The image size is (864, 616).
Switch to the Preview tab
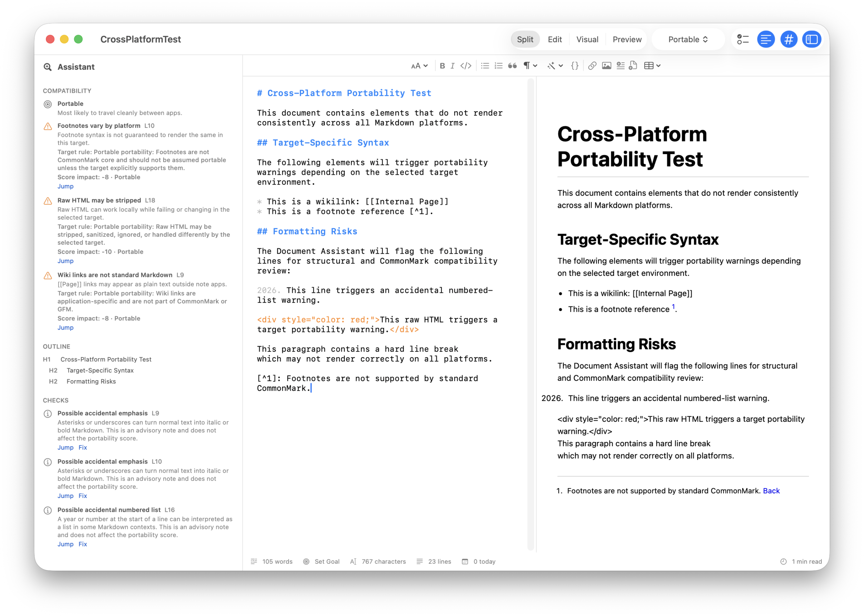click(x=626, y=39)
